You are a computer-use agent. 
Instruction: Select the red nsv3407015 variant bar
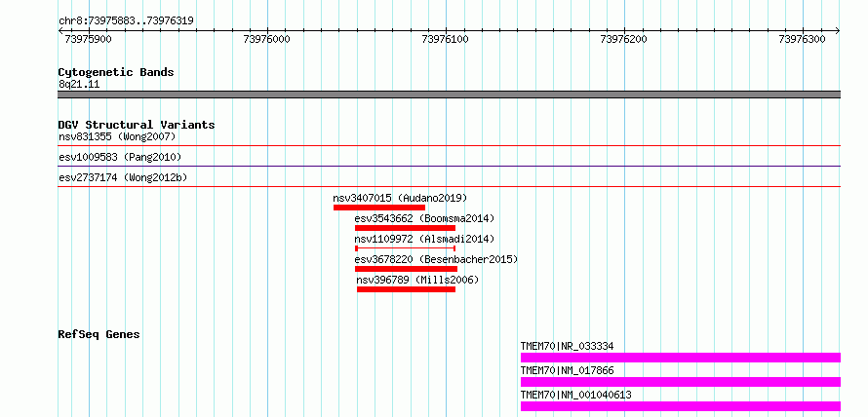pos(379,208)
